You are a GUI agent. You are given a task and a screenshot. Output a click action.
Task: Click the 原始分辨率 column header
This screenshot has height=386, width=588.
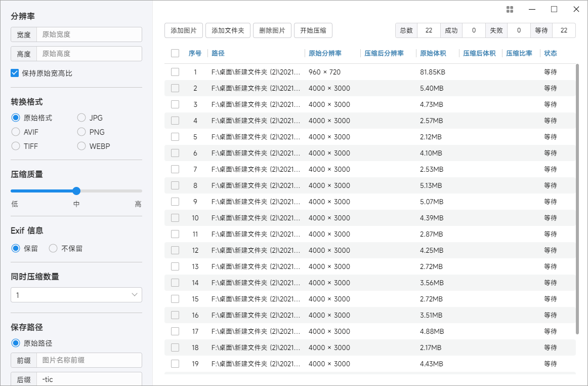325,53
